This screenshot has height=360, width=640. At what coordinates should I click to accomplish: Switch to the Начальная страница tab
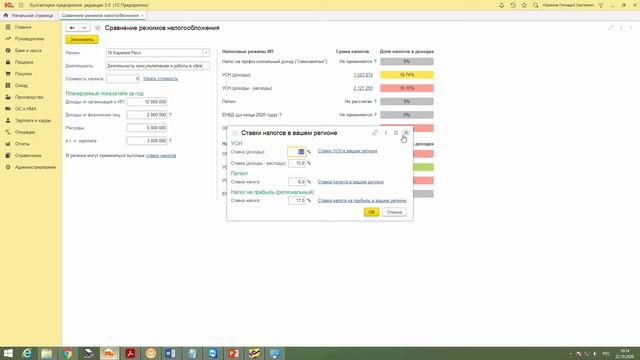click(29, 16)
